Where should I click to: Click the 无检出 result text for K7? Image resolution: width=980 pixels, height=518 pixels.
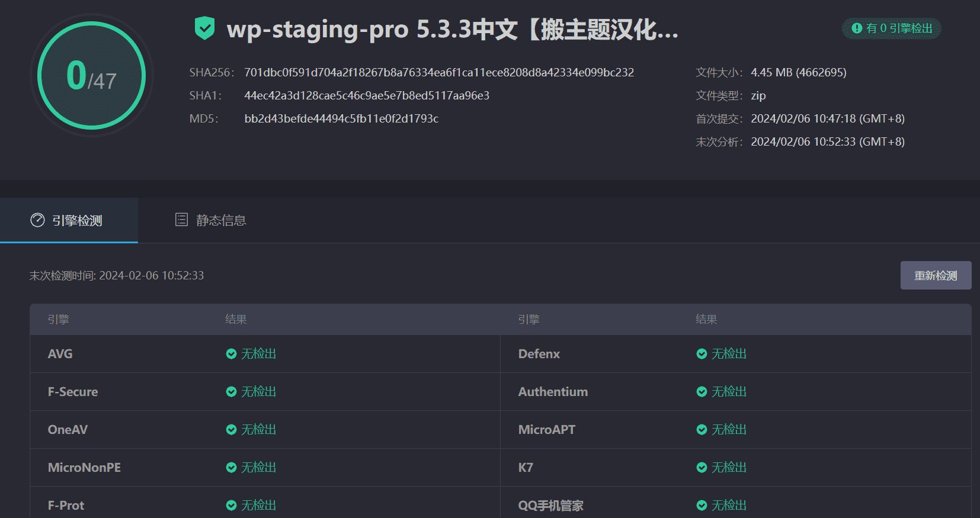729,468
